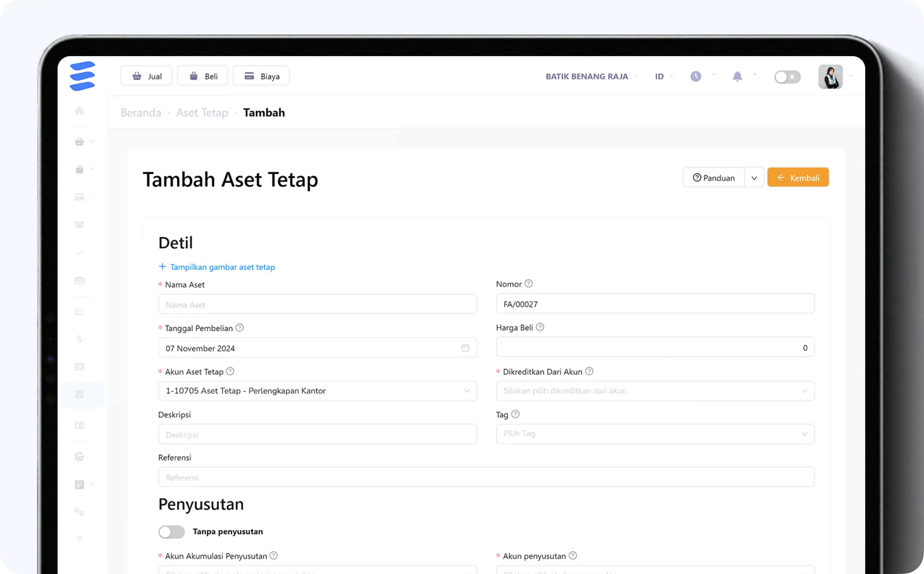Image resolution: width=924 pixels, height=574 pixels.
Task: Open the purchase bag sidebar icon
Action: point(80,169)
